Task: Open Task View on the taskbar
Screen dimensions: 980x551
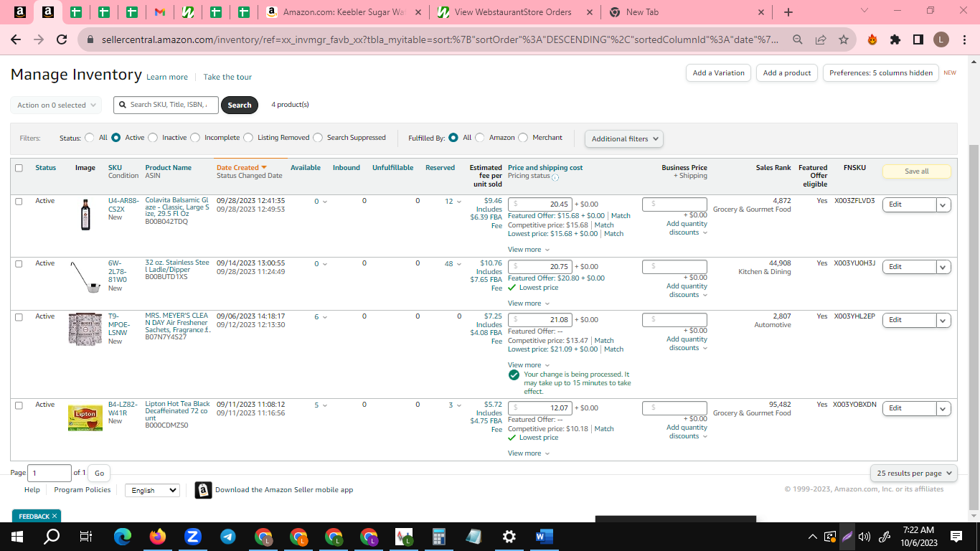Action: point(86,536)
